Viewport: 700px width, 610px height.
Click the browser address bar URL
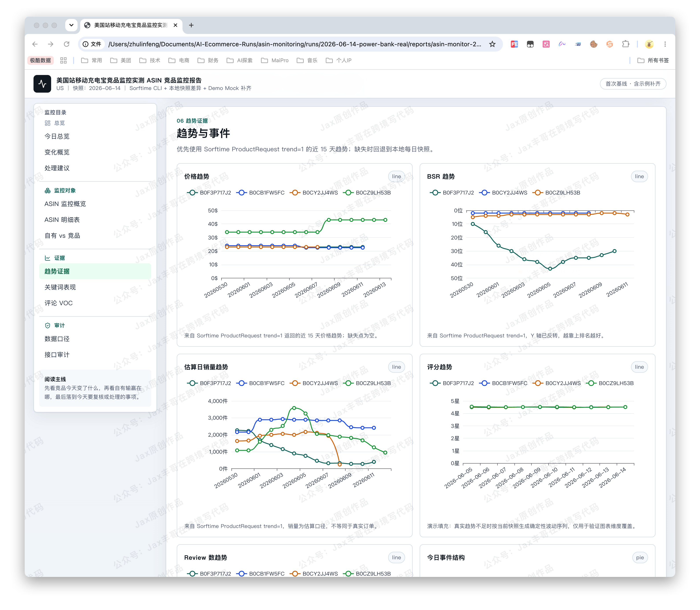point(294,44)
